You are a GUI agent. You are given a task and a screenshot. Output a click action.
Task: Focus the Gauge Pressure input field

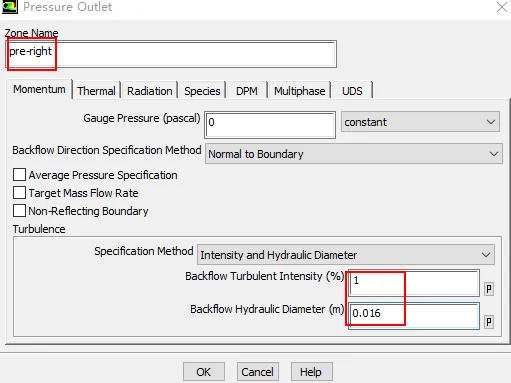(270, 125)
